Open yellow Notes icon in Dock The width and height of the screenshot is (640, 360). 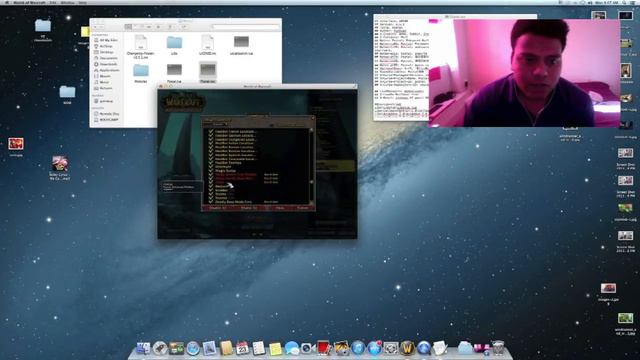coord(275,348)
